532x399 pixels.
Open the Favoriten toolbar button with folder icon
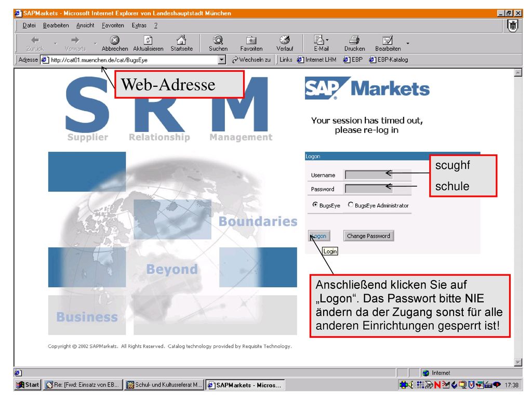click(251, 44)
